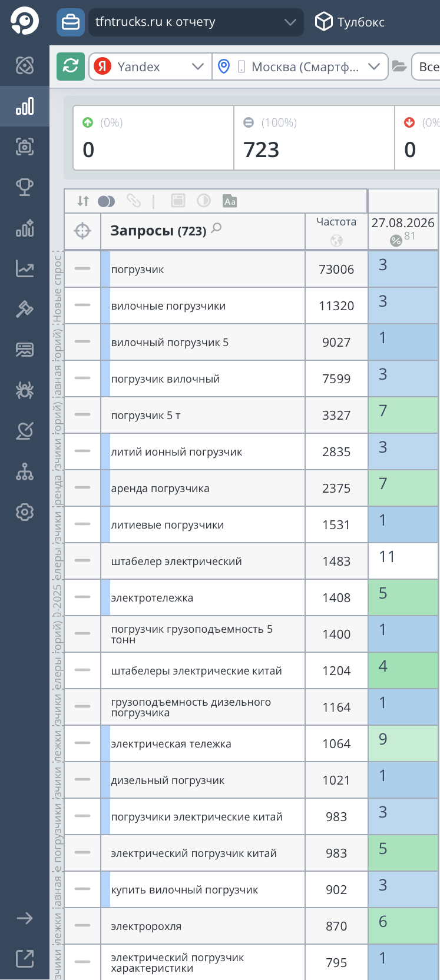Select the query купить вилочный погрузчик
The width and height of the screenshot is (440, 980).
[184, 890]
